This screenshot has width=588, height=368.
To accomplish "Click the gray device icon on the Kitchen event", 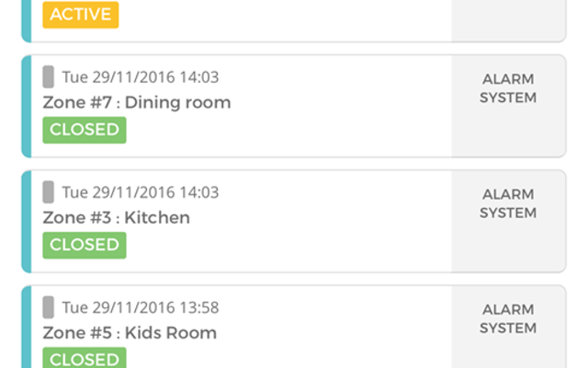I will [48, 192].
